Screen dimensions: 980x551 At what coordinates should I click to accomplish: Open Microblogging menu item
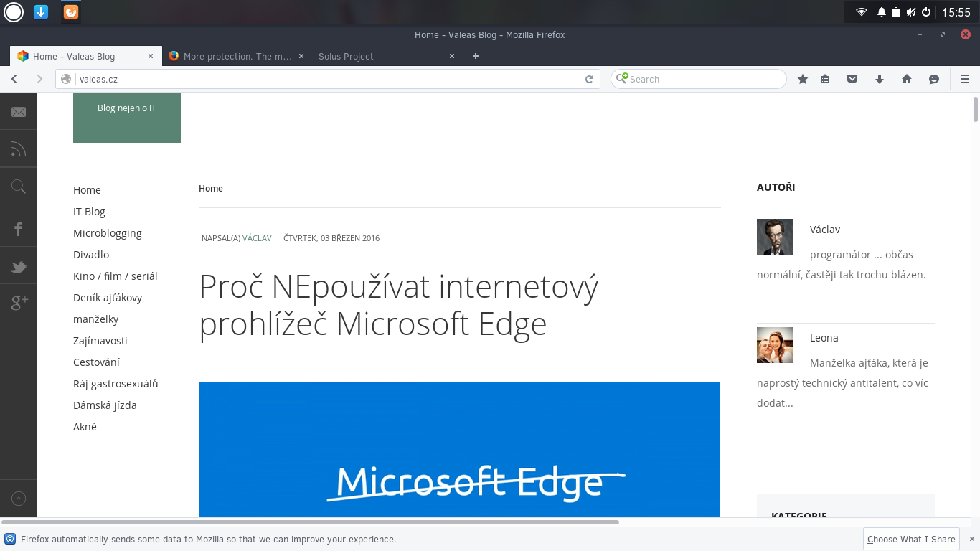tap(108, 233)
